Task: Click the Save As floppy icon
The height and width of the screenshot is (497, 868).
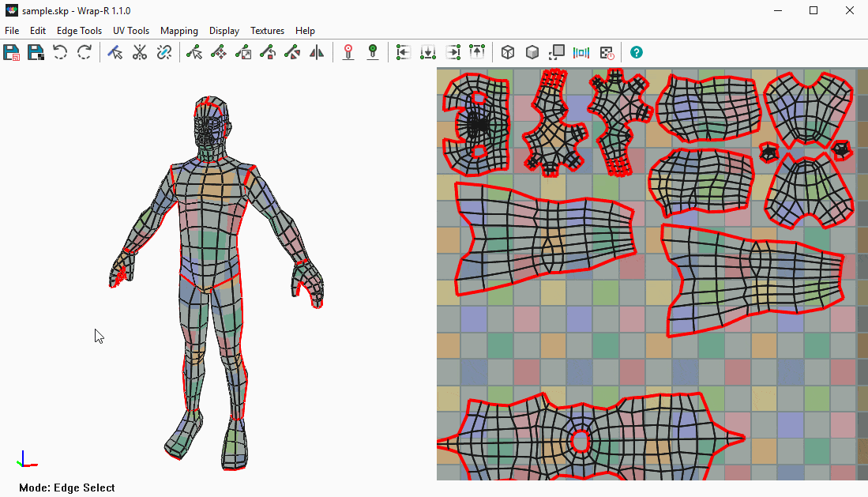Action: pos(36,53)
